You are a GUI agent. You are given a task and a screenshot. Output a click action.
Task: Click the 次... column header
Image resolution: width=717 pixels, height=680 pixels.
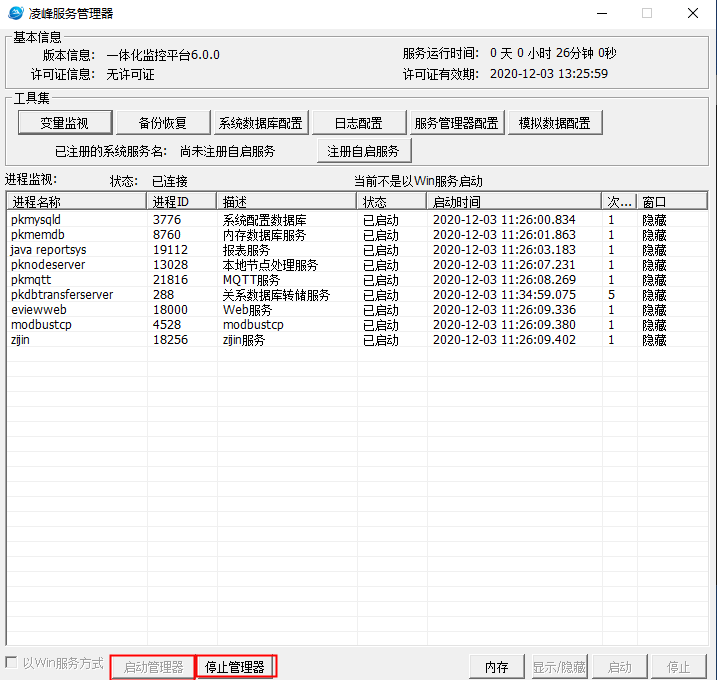620,202
